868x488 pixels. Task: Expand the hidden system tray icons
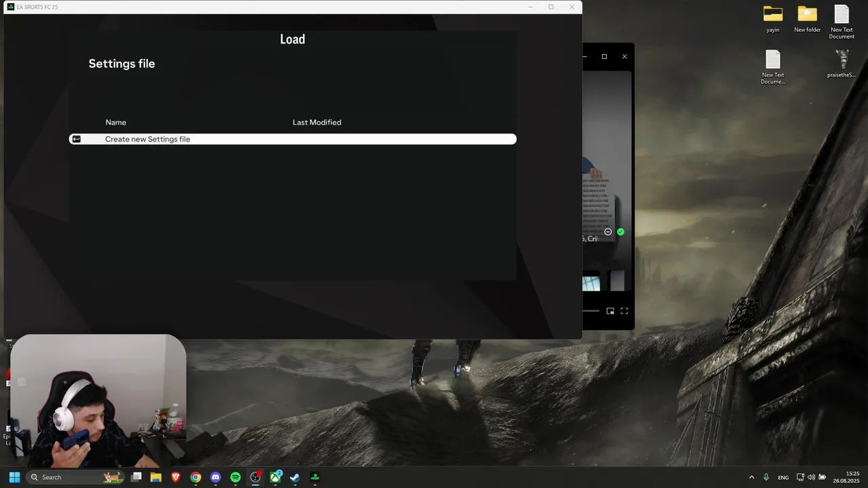point(751,477)
